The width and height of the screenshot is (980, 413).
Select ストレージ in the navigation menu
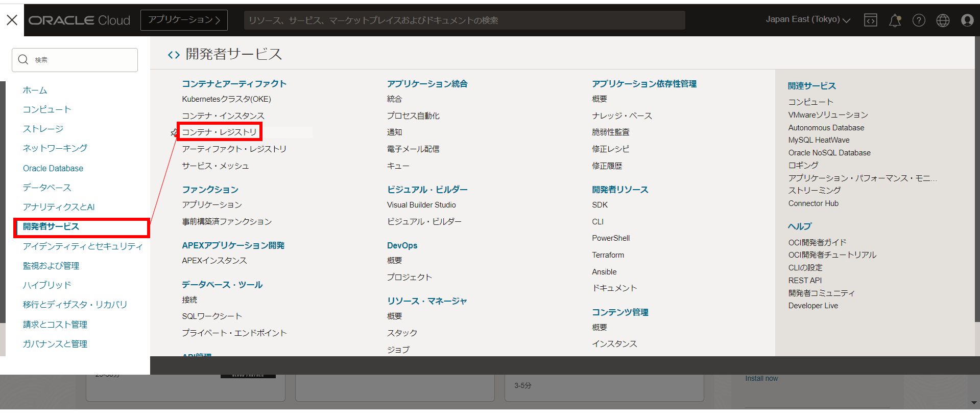(x=43, y=129)
